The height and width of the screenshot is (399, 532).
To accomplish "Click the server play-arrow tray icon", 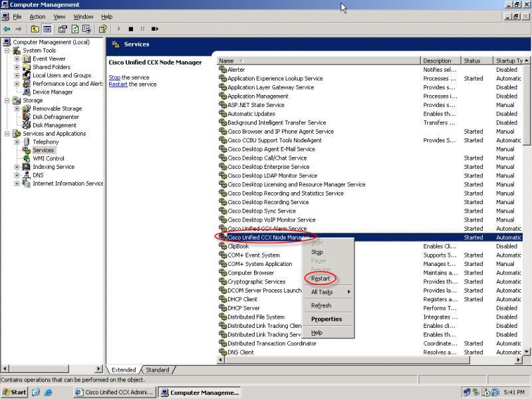I will coord(485,392).
